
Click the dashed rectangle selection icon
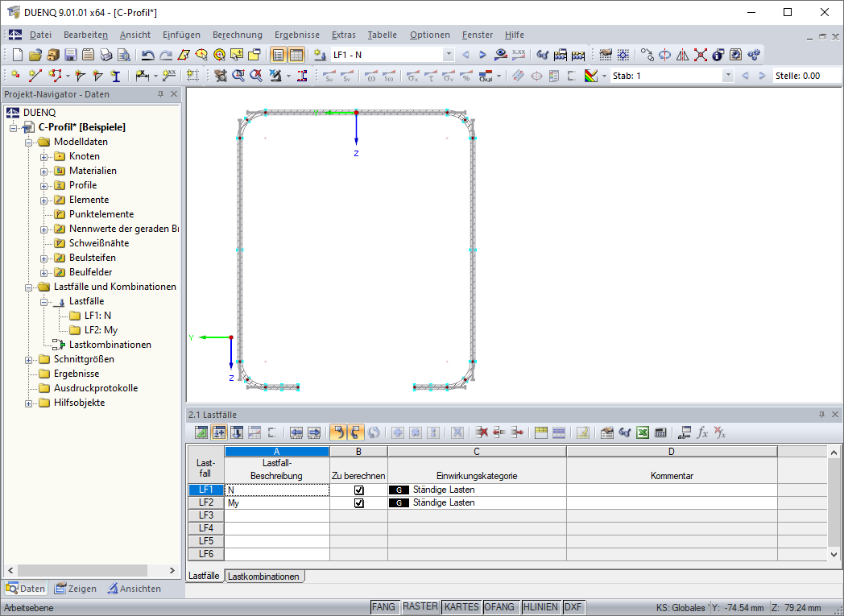click(x=192, y=76)
